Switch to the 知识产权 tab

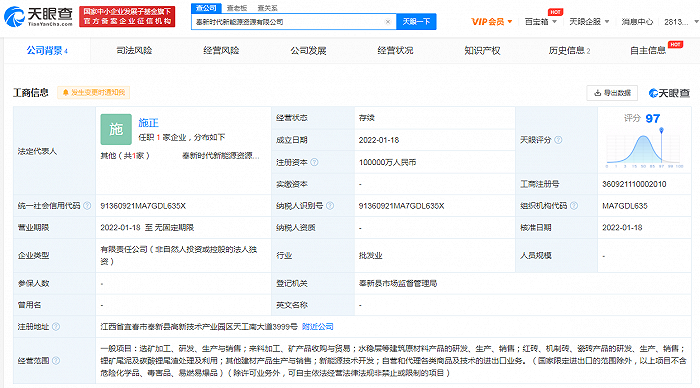482,50
